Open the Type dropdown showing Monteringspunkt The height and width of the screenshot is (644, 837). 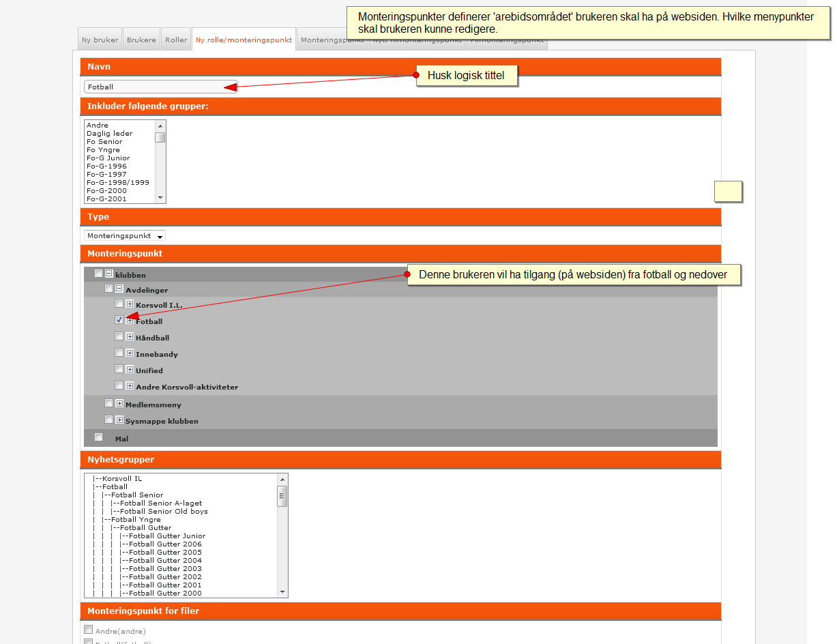125,235
